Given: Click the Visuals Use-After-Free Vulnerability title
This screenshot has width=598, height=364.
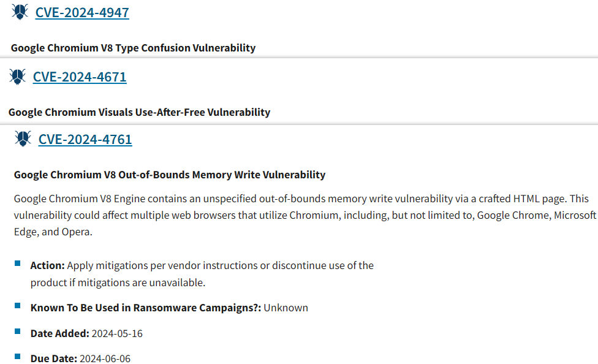Looking at the screenshot, I should point(139,112).
